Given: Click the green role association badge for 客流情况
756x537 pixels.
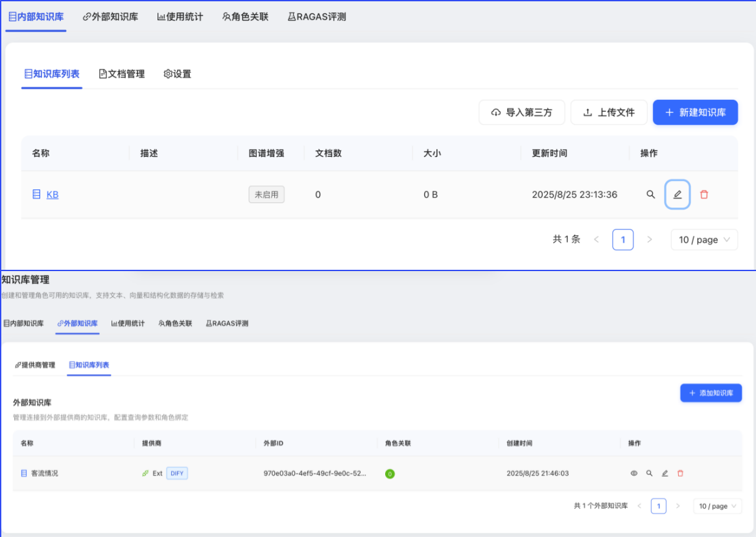Looking at the screenshot, I should [390, 474].
